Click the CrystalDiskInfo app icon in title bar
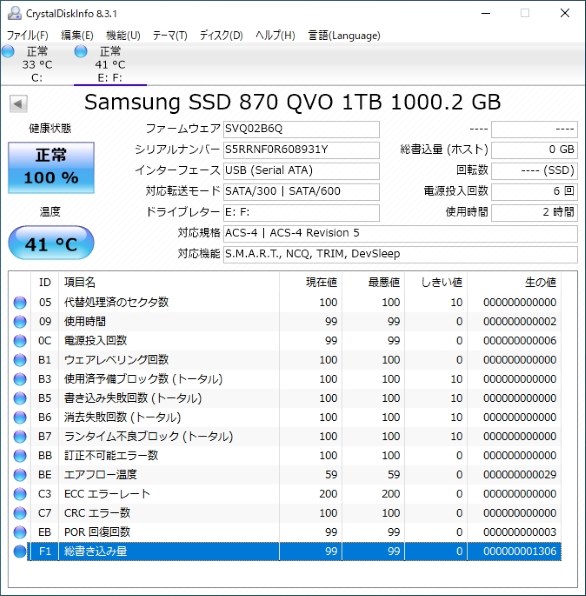The width and height of the screenshot is (586, 596). point(15,13)
